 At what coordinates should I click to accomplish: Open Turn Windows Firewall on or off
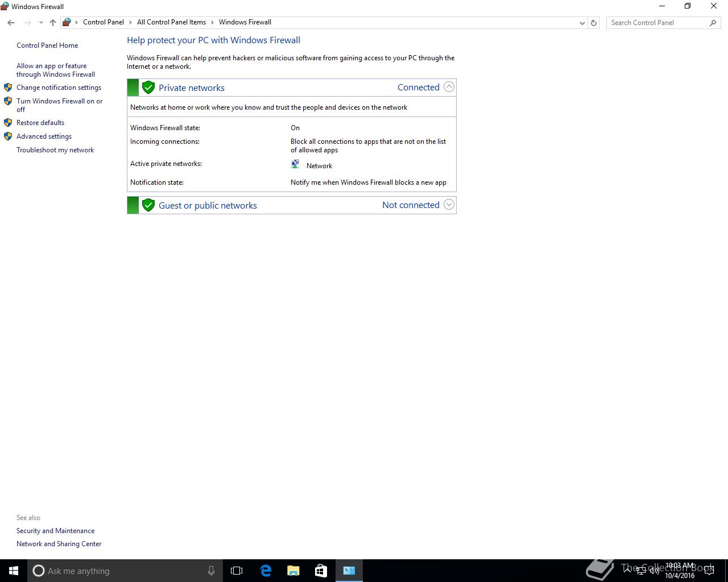[x=60, y=105]
